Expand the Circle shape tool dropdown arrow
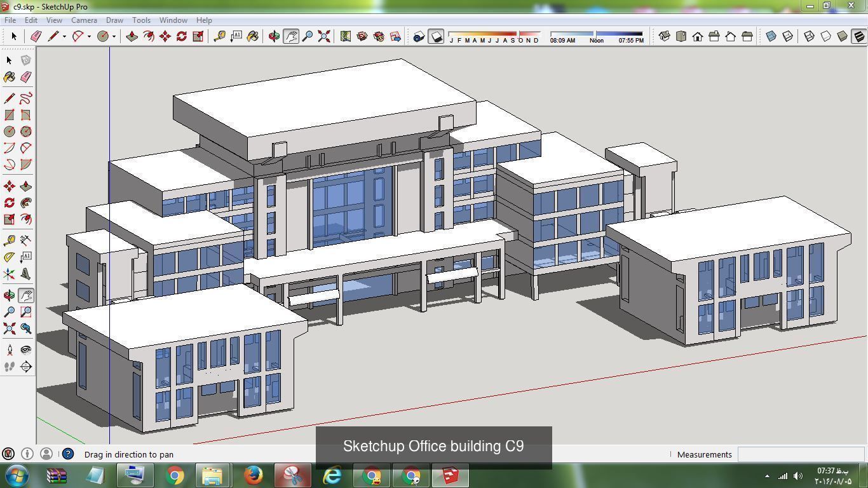 click(x=114, y=36)
